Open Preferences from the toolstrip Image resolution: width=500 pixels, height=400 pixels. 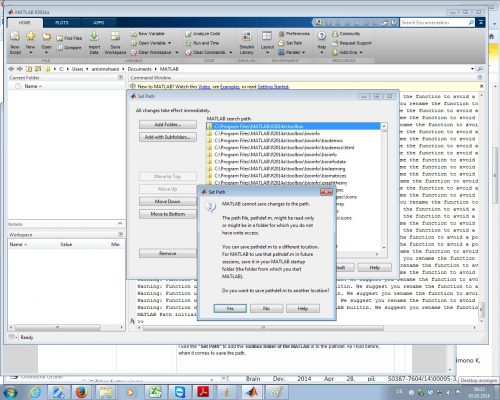(294, 34)
